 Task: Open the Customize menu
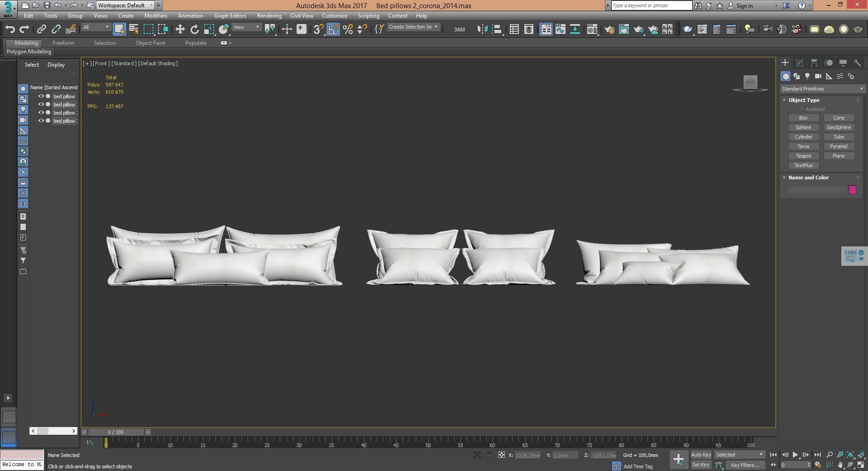(335, 16)
